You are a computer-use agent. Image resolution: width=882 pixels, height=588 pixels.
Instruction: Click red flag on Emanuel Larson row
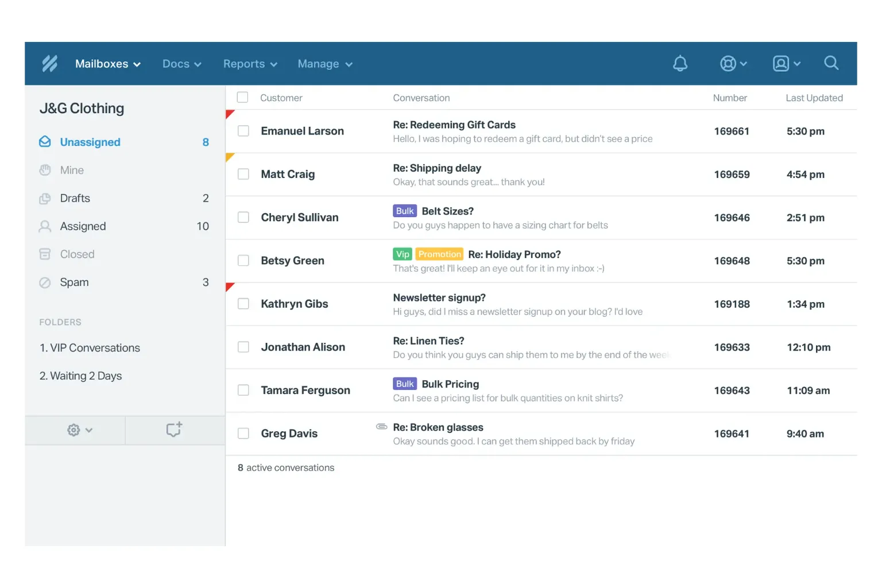pyautogui.click(x=230, y=114)
